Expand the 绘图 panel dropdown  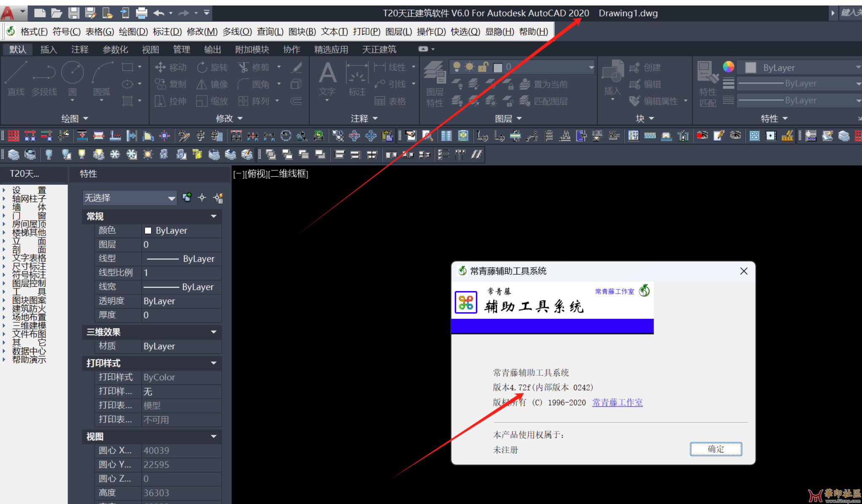pyautogui.click(x=75, y=119)
